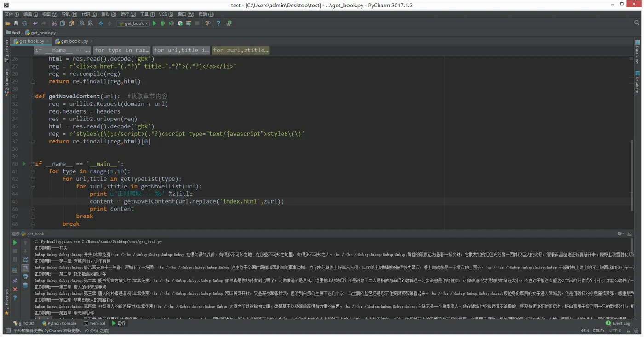
Task: Open the TODO tool window
Action: [x=24, y=323]
